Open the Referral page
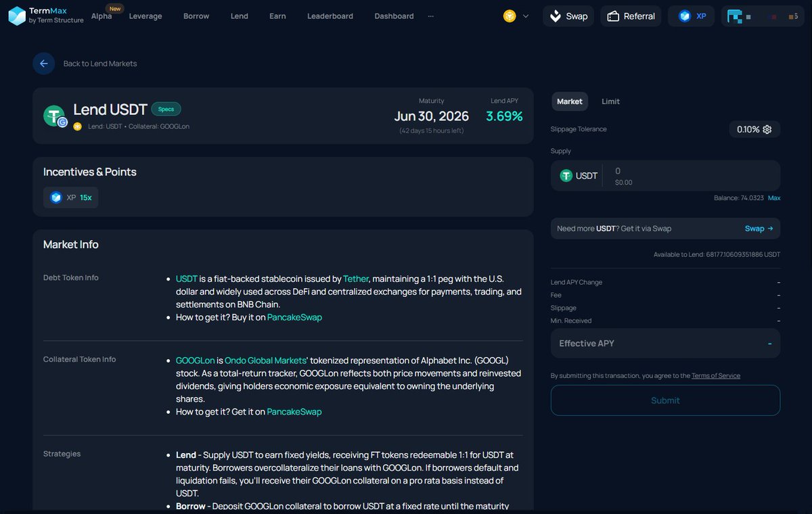The height and width of the screenshot is (514, 812). (x=631, y=16)
